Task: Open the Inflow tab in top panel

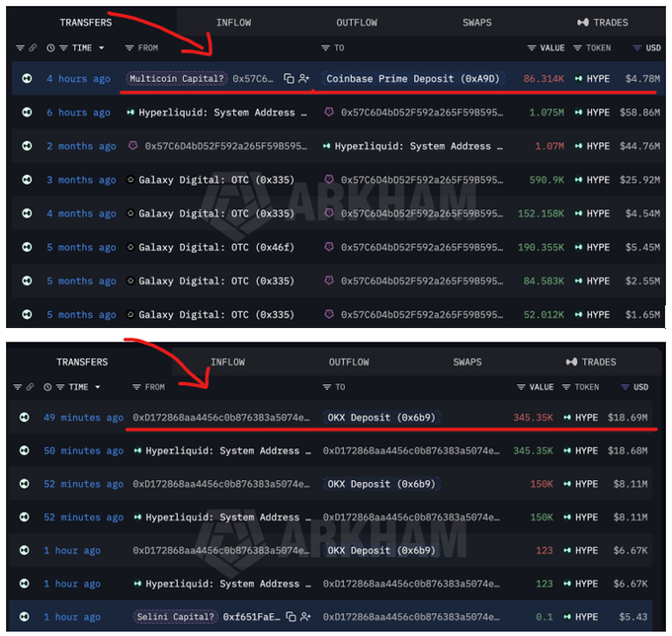Action: (x=233, y=23)
